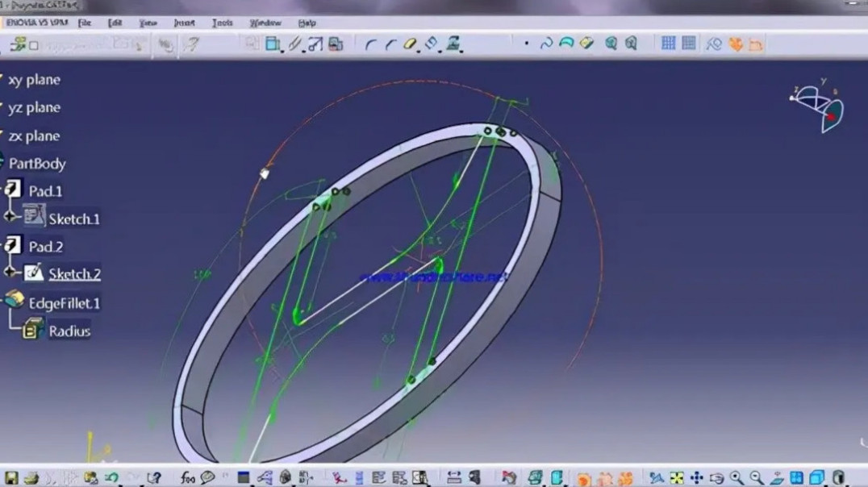Select the second arc fillet tool icon
Viewport: 868px width, 487px height.
coord(390,44)
